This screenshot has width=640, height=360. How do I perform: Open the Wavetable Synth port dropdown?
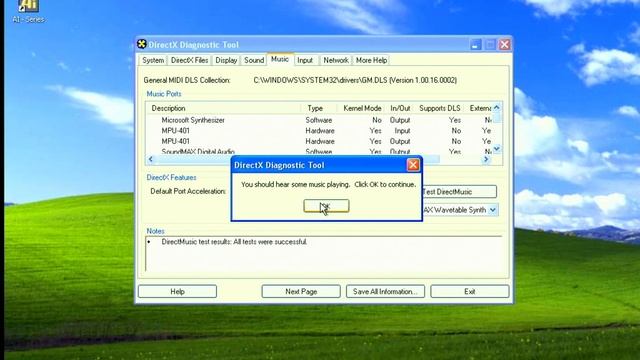click(493, 210)
